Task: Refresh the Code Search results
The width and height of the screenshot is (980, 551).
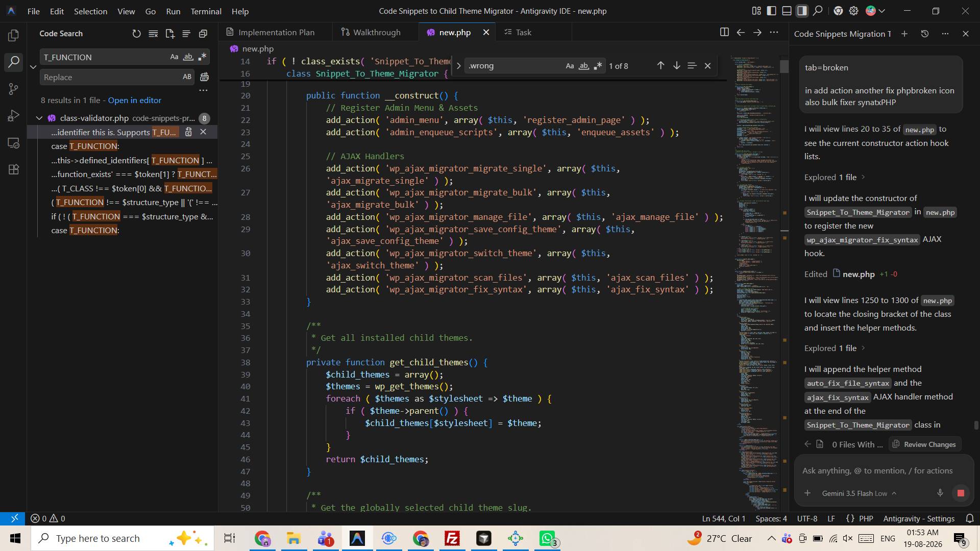Action: [136, 34]
